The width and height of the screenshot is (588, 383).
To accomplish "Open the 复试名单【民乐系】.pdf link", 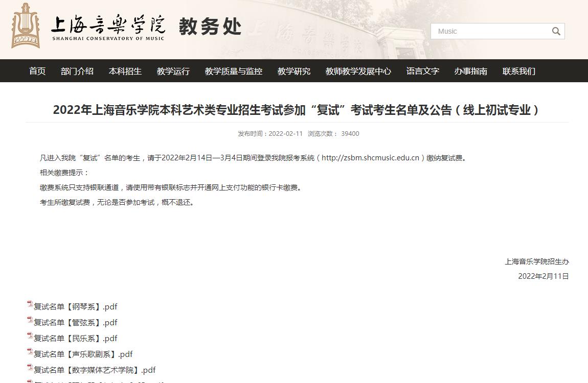I will [75, 338].
